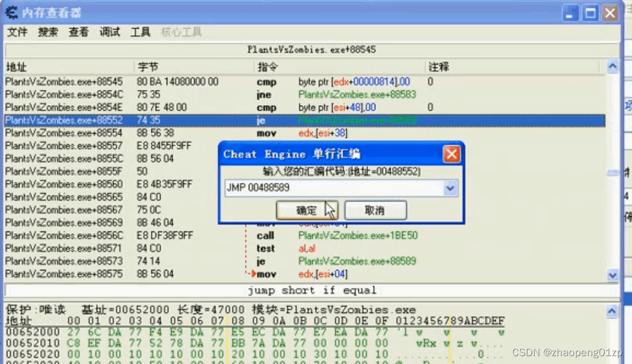
Task: Open the 文件 menu
Action: (x=17, y=32)
